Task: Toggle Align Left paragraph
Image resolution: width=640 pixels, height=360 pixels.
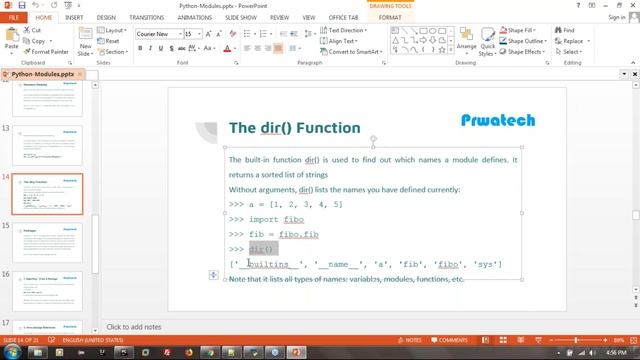Action: pyautogui.click(x=247, y=49)
